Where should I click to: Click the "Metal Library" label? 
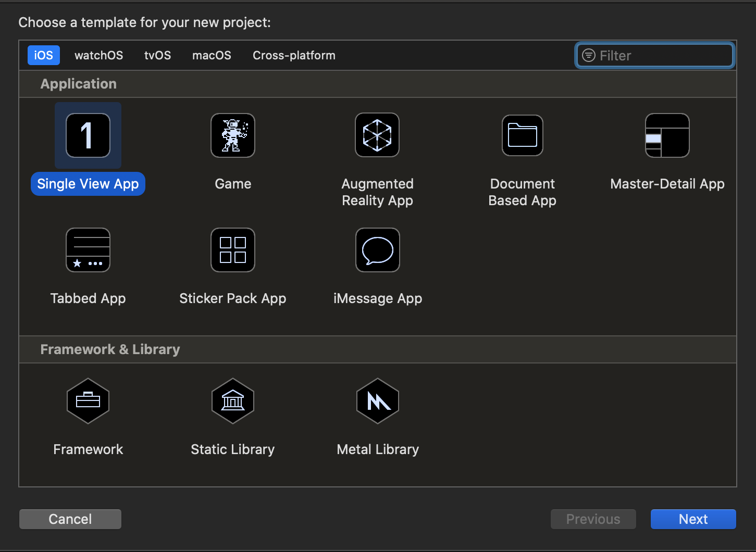click(x=378, y=449)
